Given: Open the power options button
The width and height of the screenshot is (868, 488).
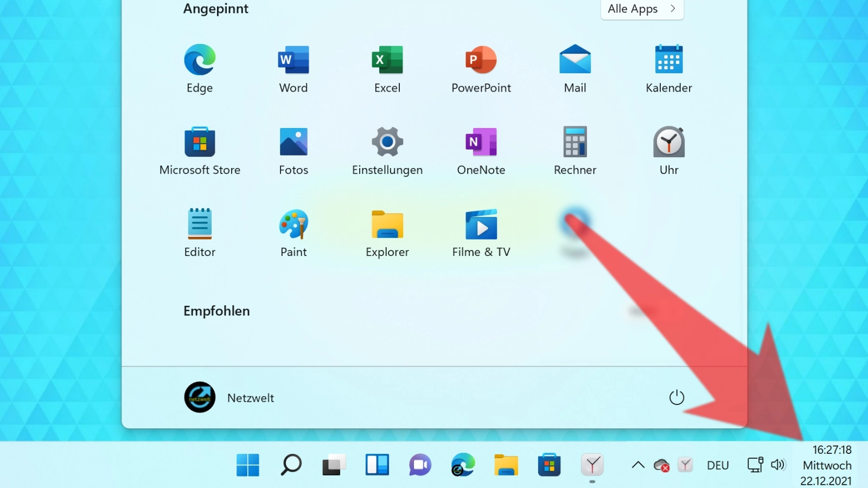Looking at the screenshot, I should 676,397.
